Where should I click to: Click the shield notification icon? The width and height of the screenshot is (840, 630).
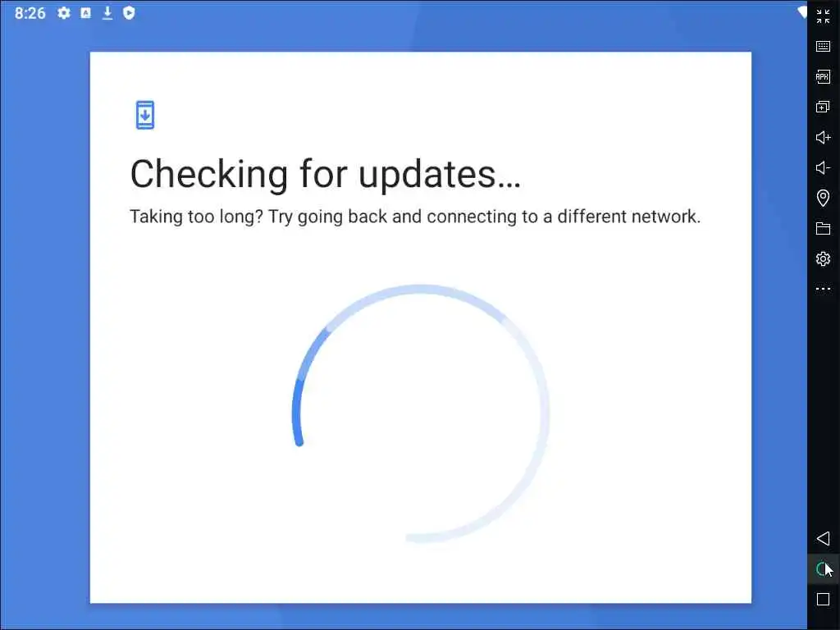pos(129,13)
